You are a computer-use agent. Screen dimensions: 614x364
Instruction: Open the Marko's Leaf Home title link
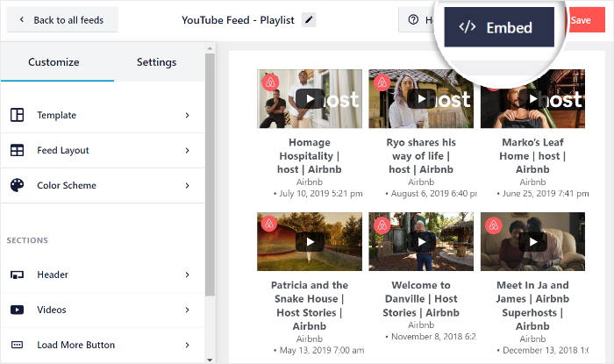pyautogui.click(x=532, y=156)
